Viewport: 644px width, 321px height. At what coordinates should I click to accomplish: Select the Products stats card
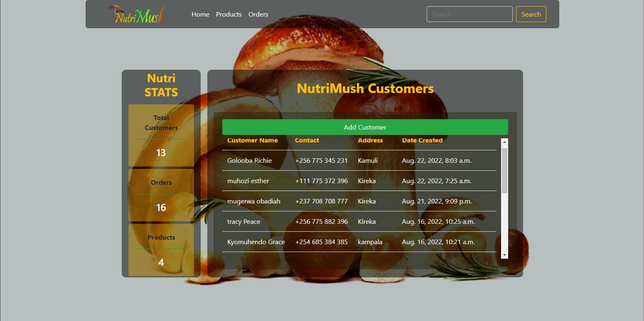[161, 250]
